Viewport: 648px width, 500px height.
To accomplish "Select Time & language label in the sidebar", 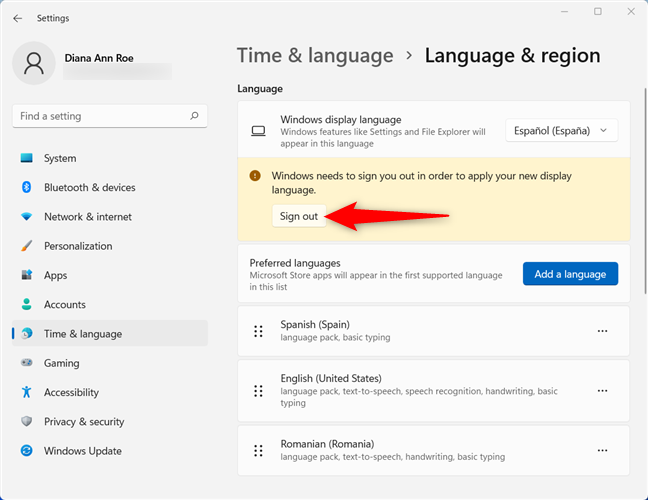I will 83,333.
